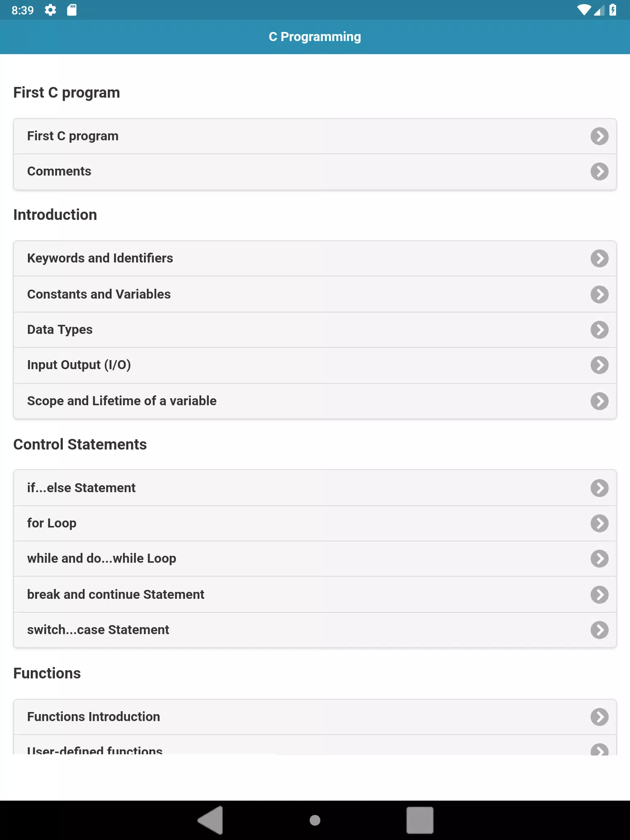Tap the arrow icon beside First C program
Image resolution: width=630 pixels, height=840 pixels.
[599, 136]
